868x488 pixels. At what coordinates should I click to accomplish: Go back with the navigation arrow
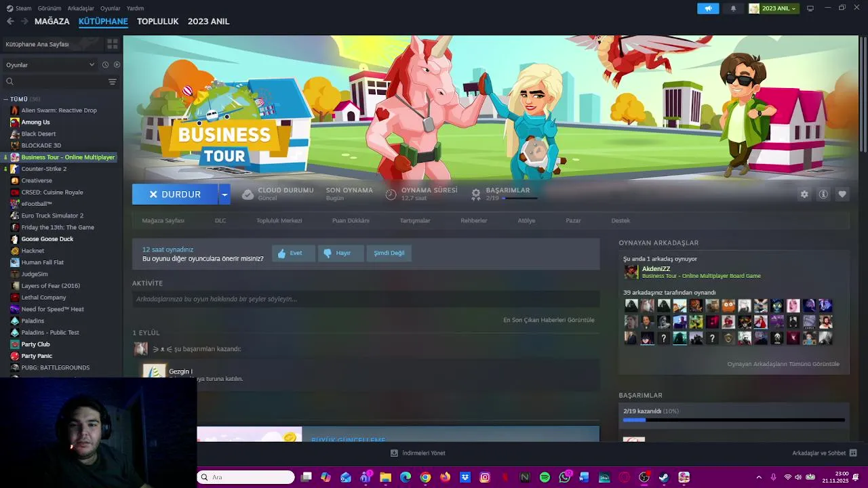10,21
